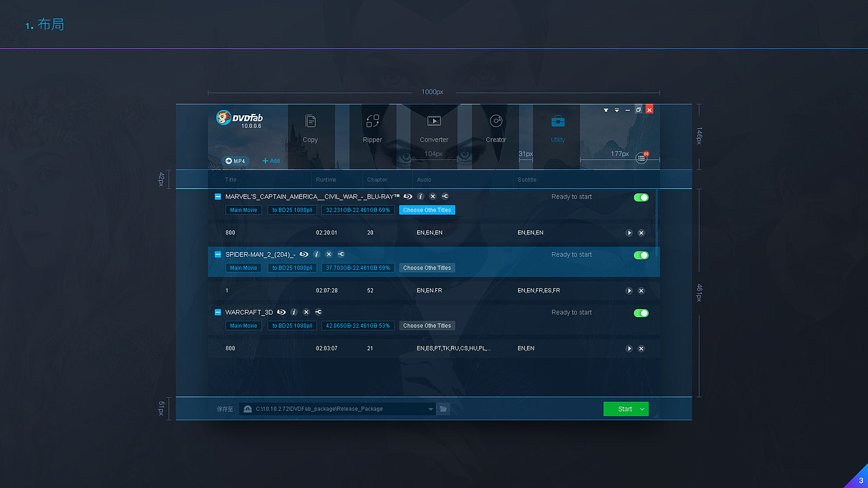Click the green Start button
The width and height of the screenshot is (868, 488).
click(625, 409)
